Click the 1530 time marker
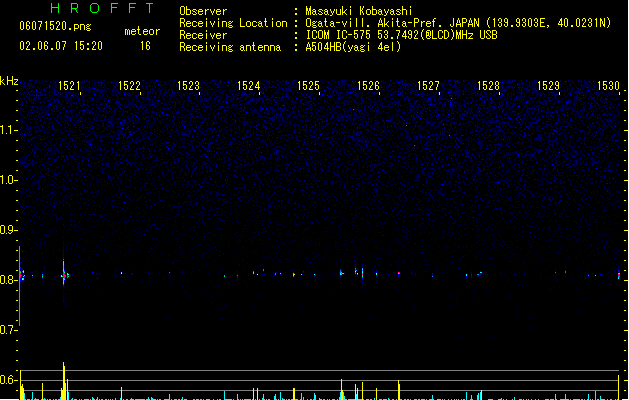The width and height of the screenshot is (629, 400). pyautogui.click(x=608, y=86)
